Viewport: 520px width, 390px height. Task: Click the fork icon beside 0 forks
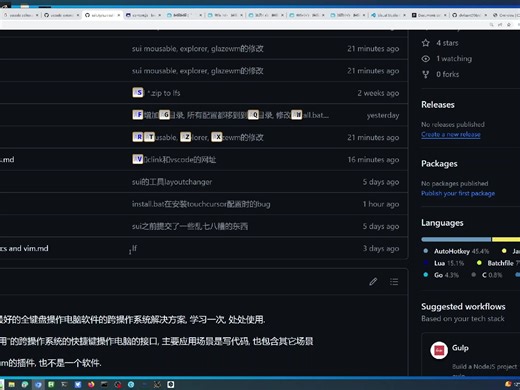[x=426, y=74]
